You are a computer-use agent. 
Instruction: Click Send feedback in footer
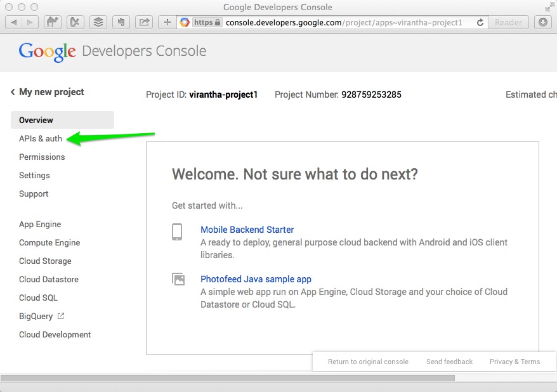point(449,362)
